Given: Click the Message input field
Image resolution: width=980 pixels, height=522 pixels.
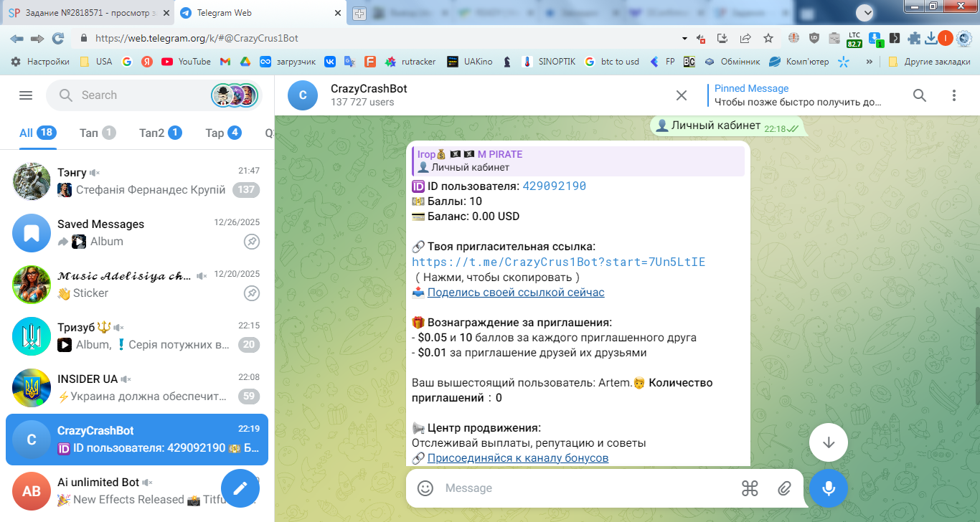Looking at the screenshot, I should coord(588,488).
